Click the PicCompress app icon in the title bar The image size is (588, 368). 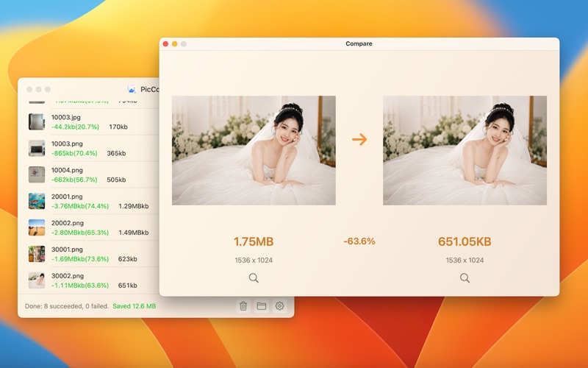[x=132, y=89]
